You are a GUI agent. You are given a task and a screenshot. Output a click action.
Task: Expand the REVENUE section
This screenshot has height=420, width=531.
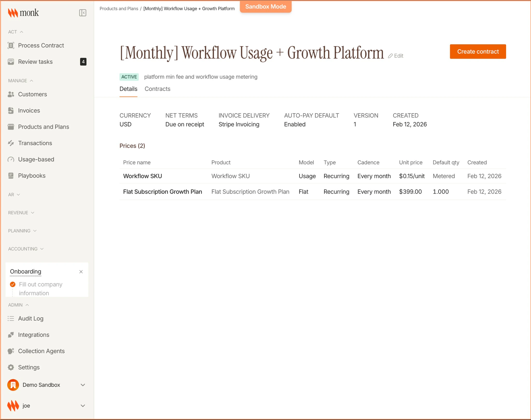(33, 213)
